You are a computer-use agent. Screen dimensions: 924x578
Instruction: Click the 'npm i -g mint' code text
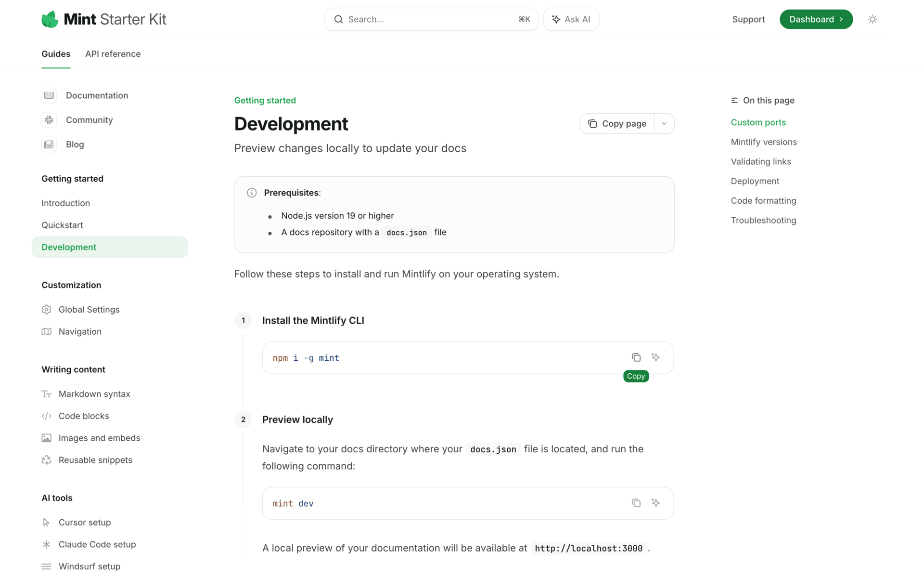pos(306,358)
